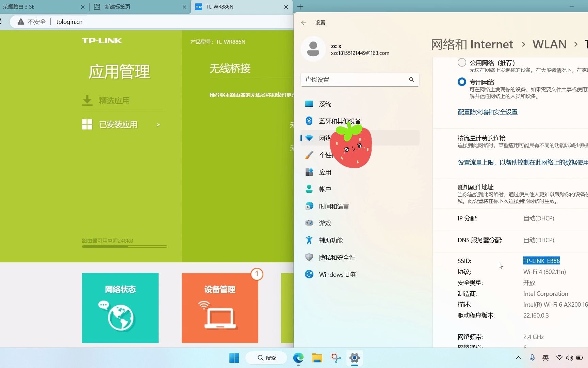The image size is (588, 368).
Task: Click the 隐私和安全性 shield icon
Action: tap(309, 257)
